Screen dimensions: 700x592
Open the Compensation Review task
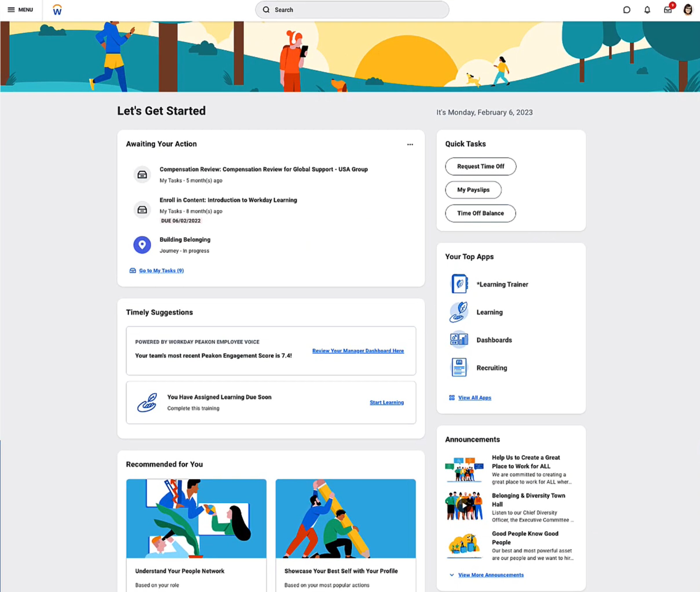263,169
